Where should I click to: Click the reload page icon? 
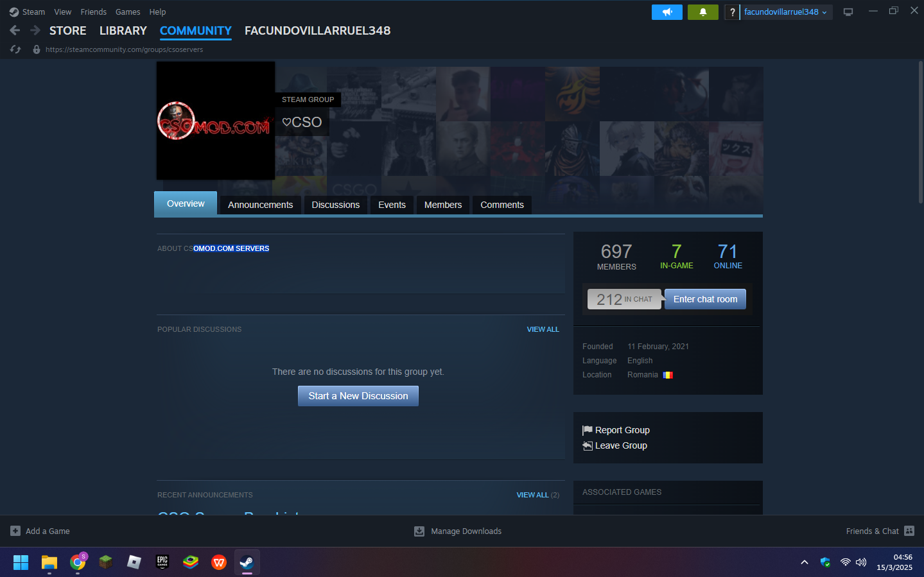[x=16, y=49]
